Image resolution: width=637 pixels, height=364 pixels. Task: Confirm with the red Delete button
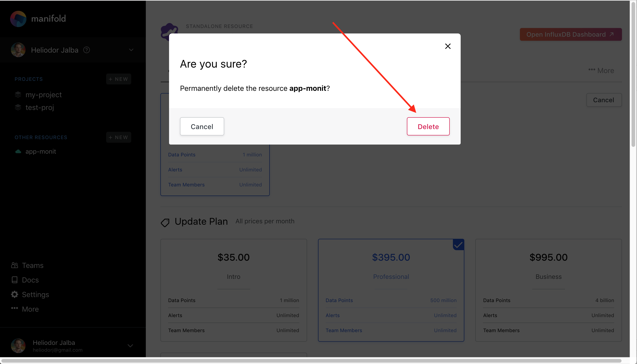pos(428,127)
